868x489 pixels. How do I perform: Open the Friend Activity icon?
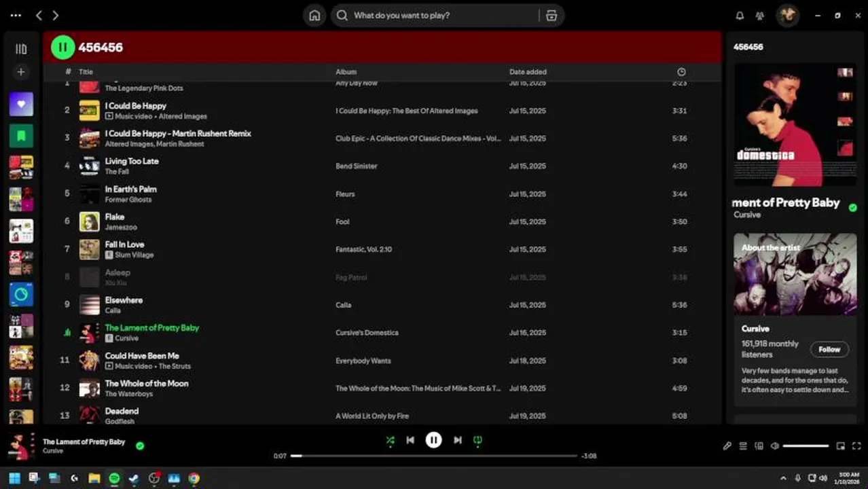point(760,16)
